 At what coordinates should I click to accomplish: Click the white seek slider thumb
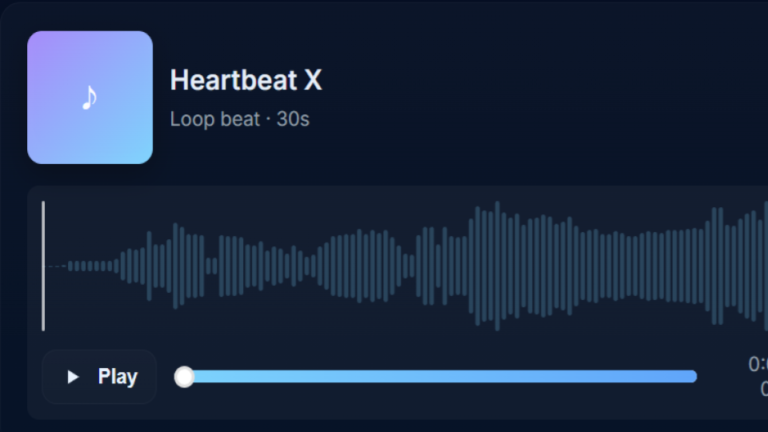184,377
